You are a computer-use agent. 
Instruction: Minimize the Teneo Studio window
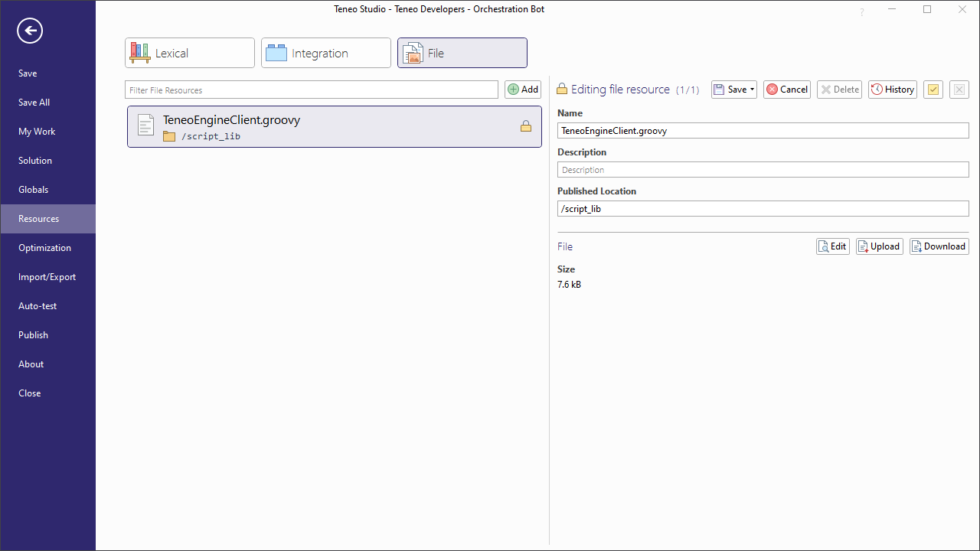893,9
